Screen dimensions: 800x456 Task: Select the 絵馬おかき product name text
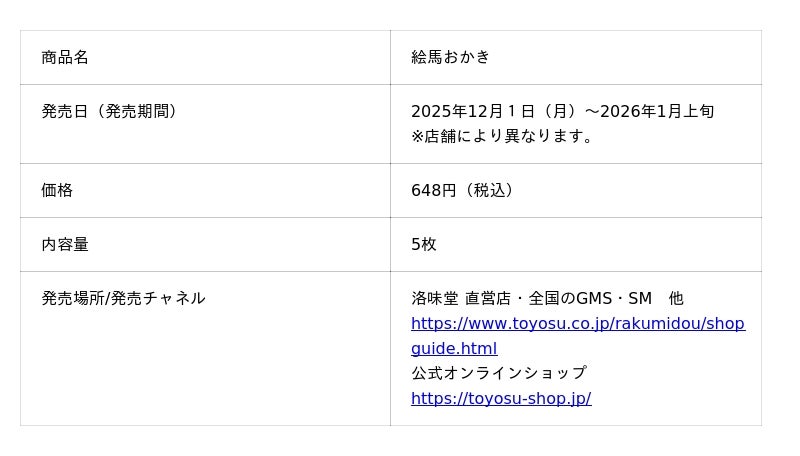click(x=450, y=57)
